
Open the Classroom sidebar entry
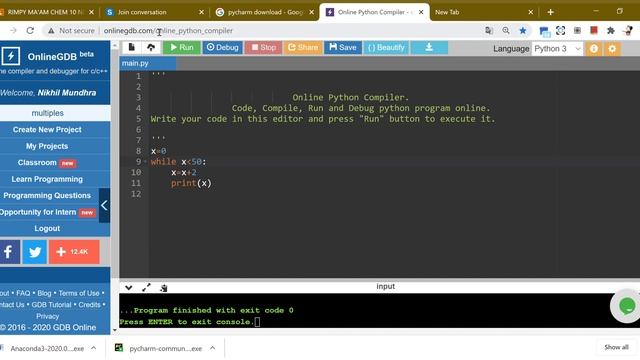[47, 162]
